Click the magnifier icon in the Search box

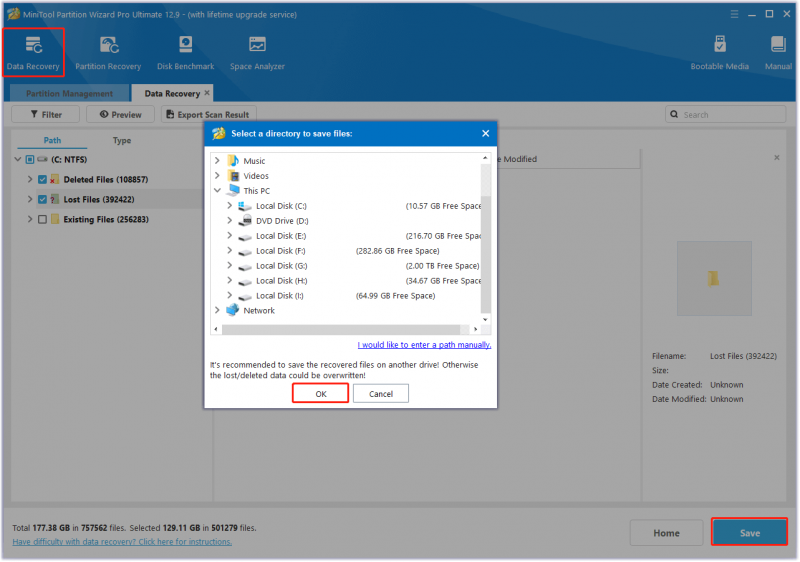point(674,114)
